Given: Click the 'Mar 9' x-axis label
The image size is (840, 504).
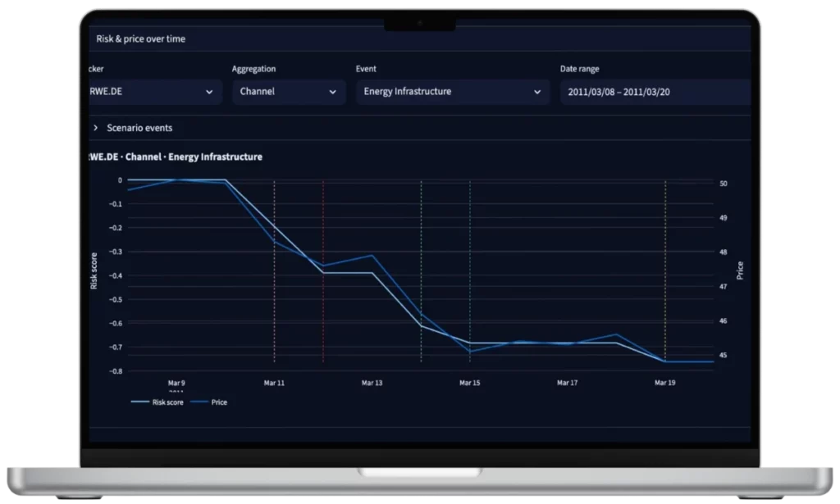Looking at the screenshot, I should pyautogui.click(x=176, y=383).
